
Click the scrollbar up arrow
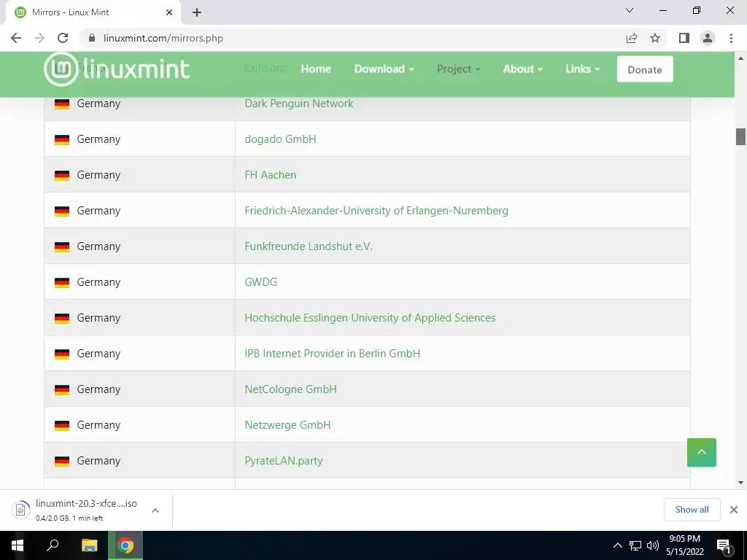[740, 58]
